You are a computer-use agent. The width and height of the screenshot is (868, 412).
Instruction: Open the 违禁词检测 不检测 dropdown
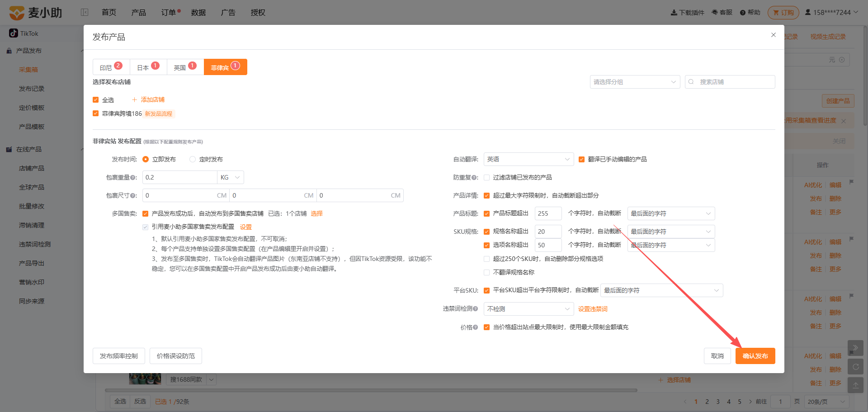pos(528,309)
